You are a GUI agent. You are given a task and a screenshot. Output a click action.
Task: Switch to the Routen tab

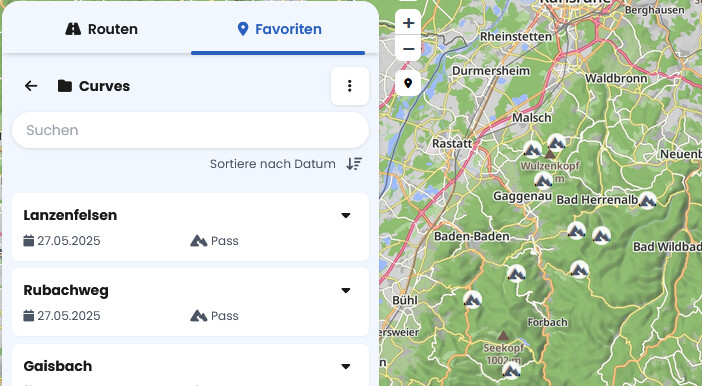click(x=102, y=29)
